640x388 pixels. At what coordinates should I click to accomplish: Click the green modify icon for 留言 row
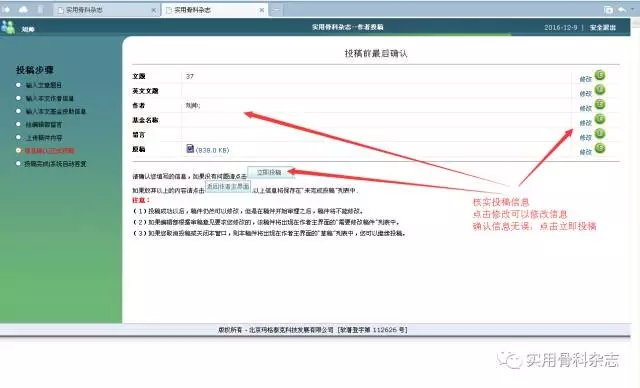click(x=600, y=134)
